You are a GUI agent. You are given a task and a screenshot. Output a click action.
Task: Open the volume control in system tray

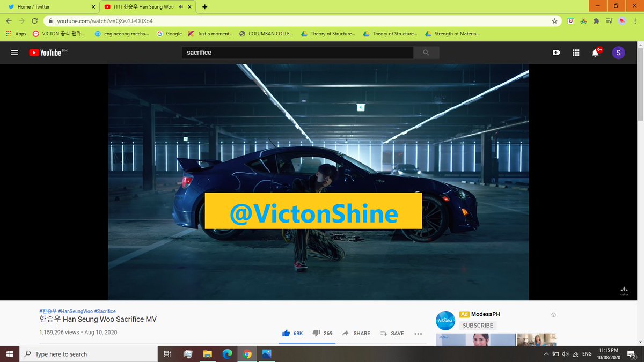pos(565,354)
